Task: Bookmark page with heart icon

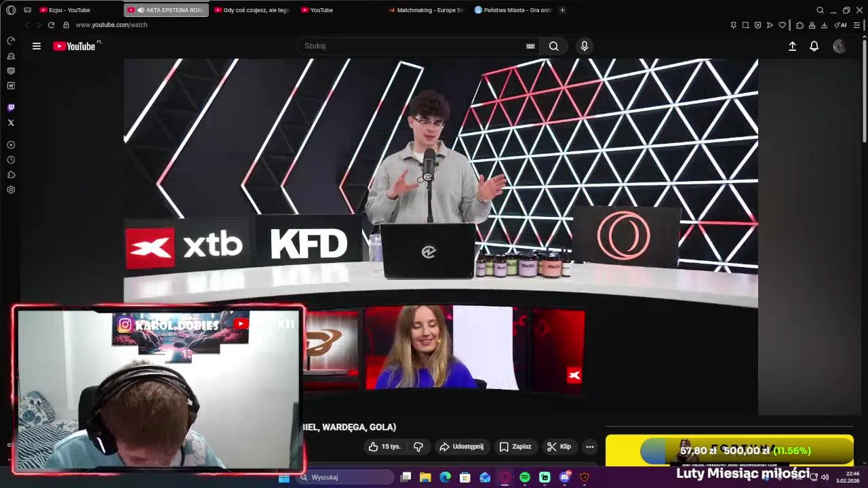Action: point(782,25)
